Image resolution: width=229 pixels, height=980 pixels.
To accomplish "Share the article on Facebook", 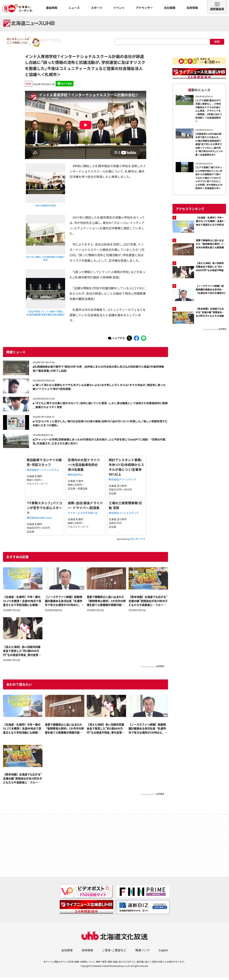I will [x=136, y=338].
